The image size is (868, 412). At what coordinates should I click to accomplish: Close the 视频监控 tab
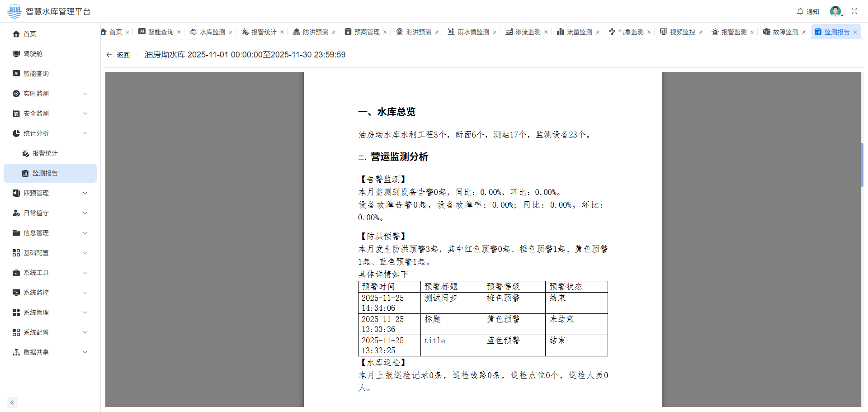tap(701, 32)
